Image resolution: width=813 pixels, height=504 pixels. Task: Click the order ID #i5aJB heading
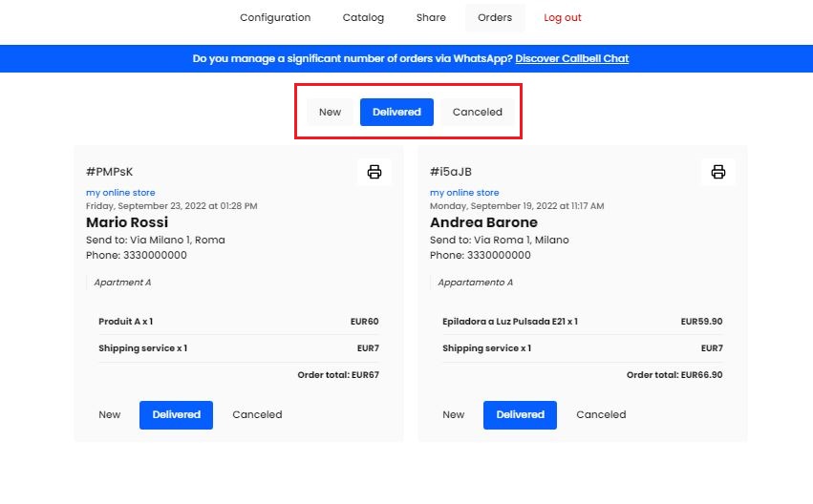point(451,172)
